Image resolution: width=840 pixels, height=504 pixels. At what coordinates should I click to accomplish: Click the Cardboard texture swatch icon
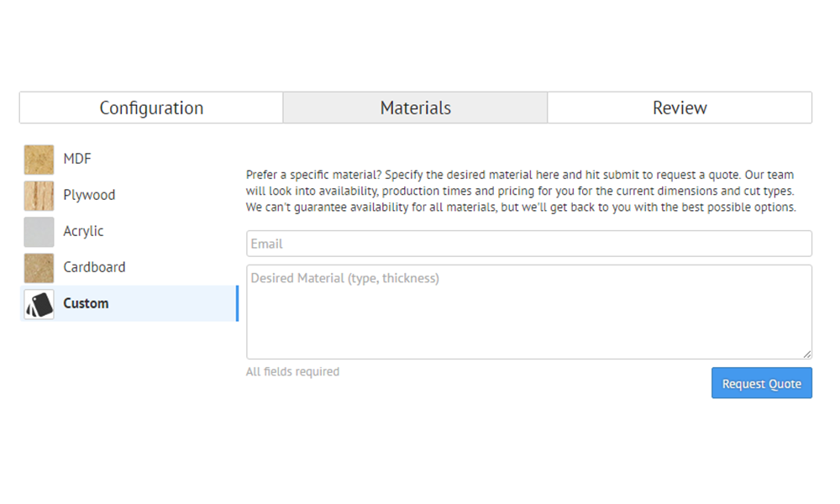[x=39, y=268]
